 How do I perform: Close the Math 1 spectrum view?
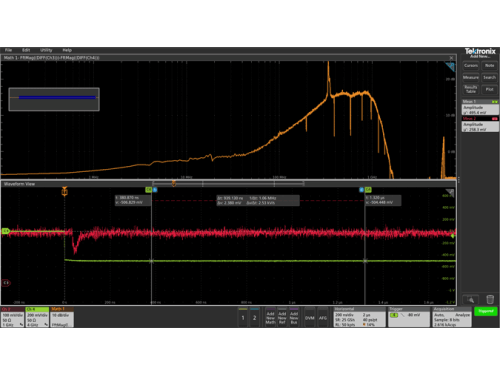pyautogui.click(x=451, y=58)
